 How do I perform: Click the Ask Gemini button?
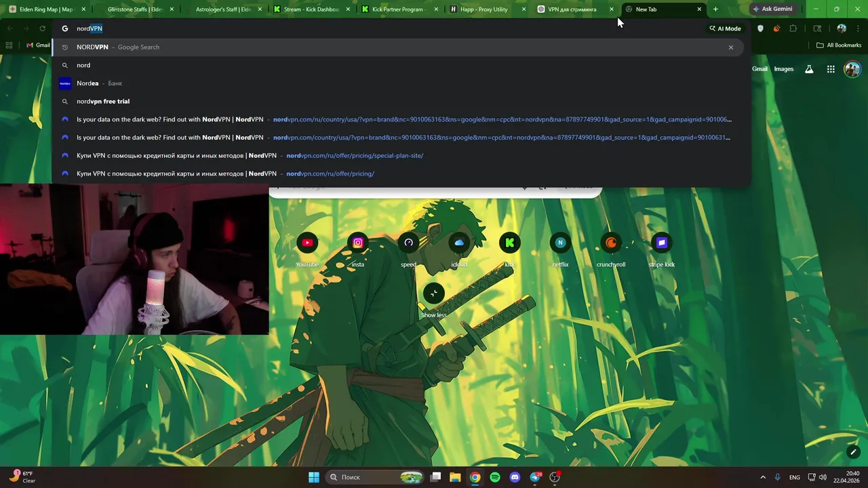point(772,9)
